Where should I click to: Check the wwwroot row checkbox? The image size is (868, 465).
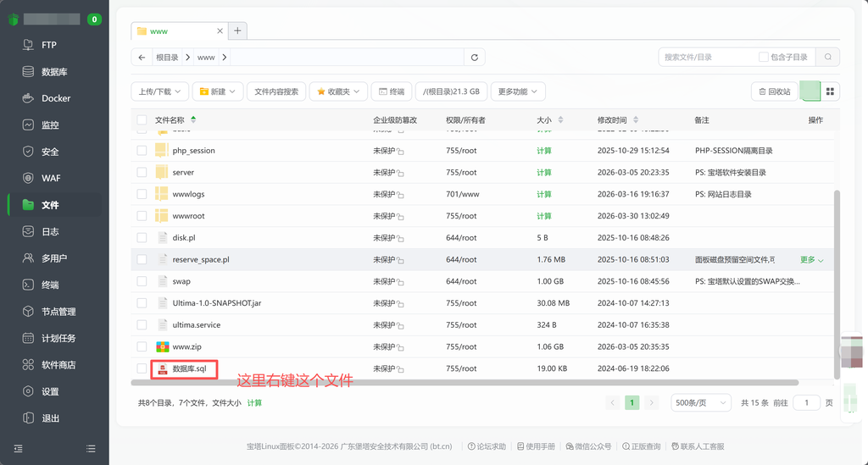click(x=142, y=216)
